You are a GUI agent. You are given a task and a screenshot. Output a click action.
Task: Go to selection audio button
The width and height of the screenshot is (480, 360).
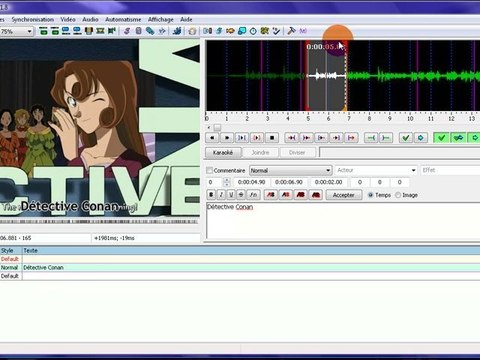(421, 138)
